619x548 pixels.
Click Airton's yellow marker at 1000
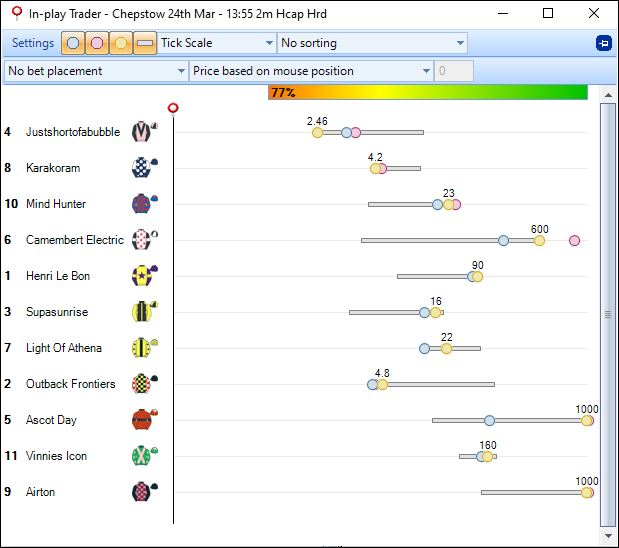[x=586, y=493]
